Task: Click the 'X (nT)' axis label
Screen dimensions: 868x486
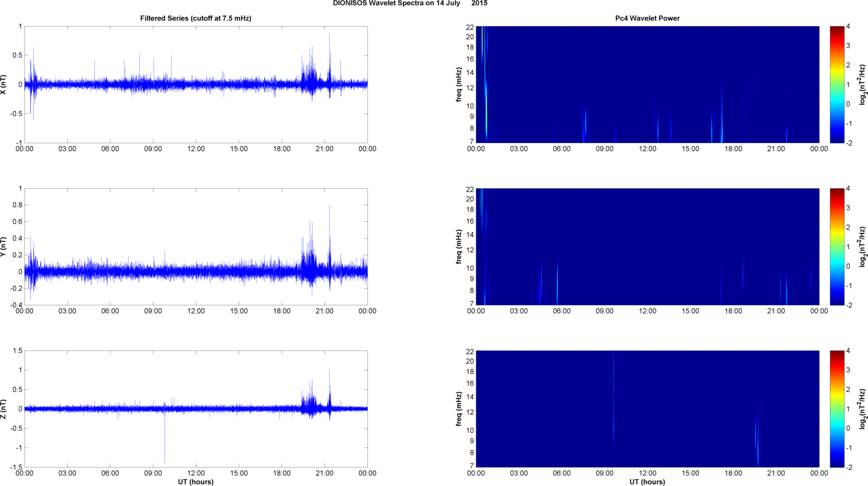Action: coord(3,84)
